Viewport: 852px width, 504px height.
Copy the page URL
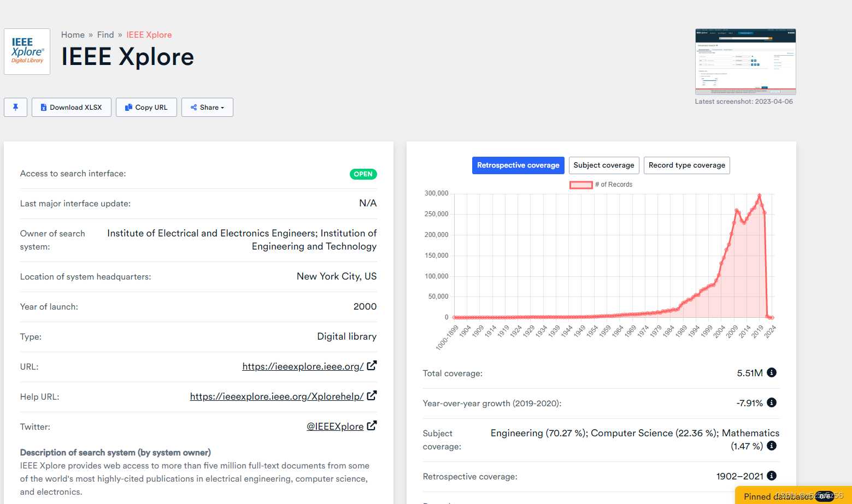(x=146, y=107)
